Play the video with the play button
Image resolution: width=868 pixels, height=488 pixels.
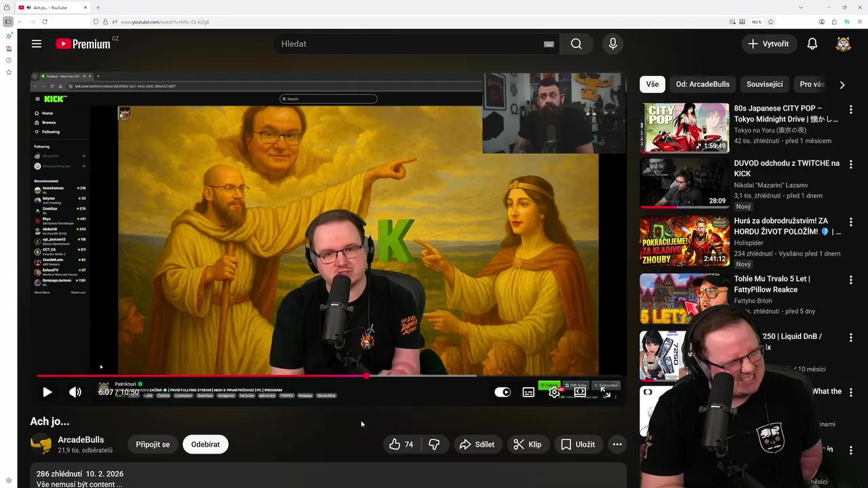tap(47, 392)
